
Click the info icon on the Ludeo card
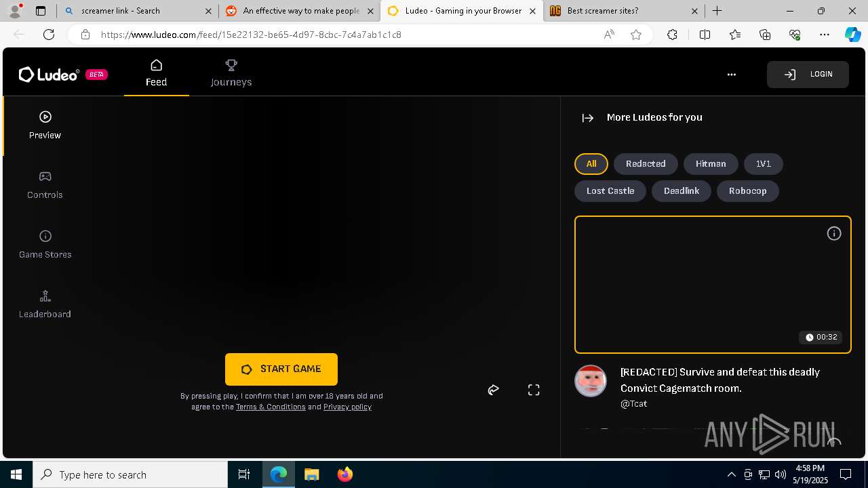click(x=834, y=234)
